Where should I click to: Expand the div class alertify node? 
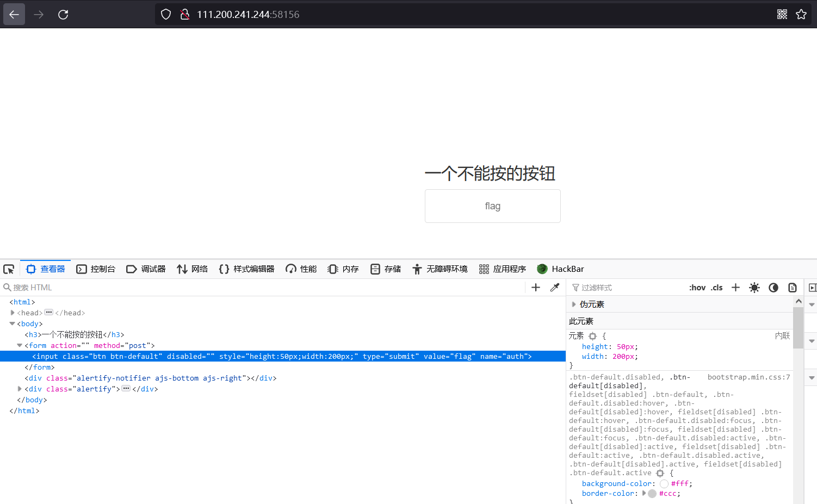coord(20,389)
